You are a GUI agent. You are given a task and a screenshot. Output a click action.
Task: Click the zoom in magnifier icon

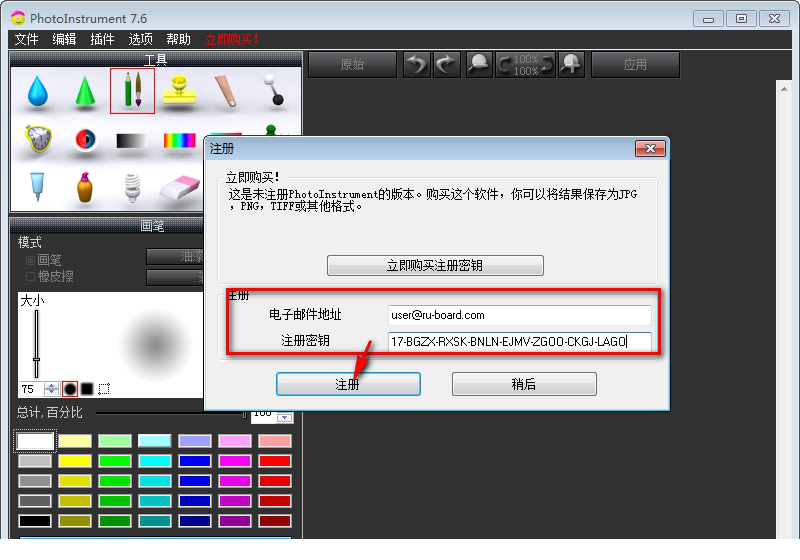(x=571, y=64)
